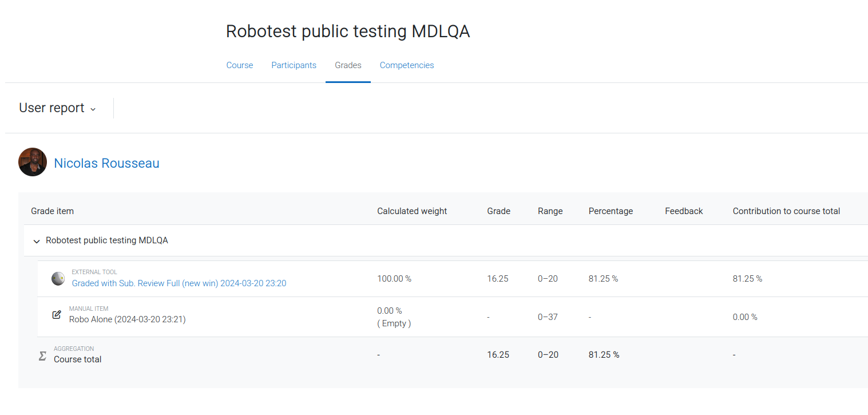Collapse the Robotest public testing MDLQA category
This screenshot has width=868, height=415.
click(x=37, y=241)
